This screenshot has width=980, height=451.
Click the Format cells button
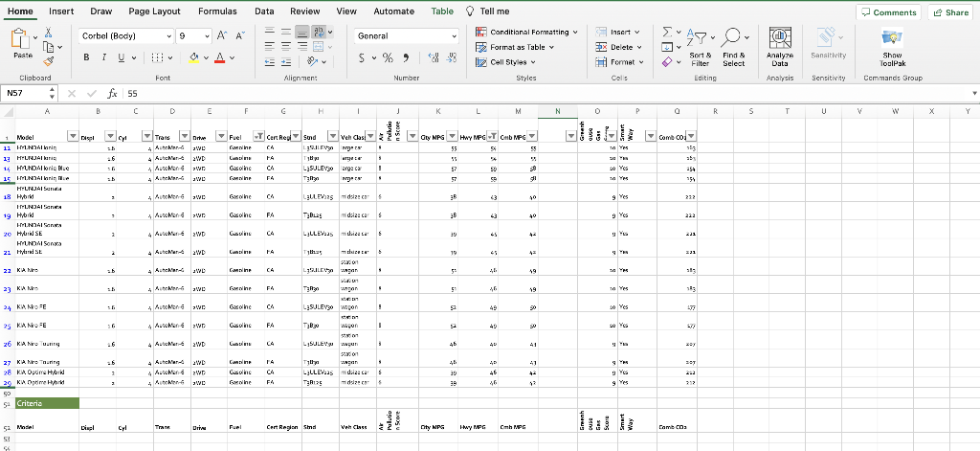click(619, 62)
